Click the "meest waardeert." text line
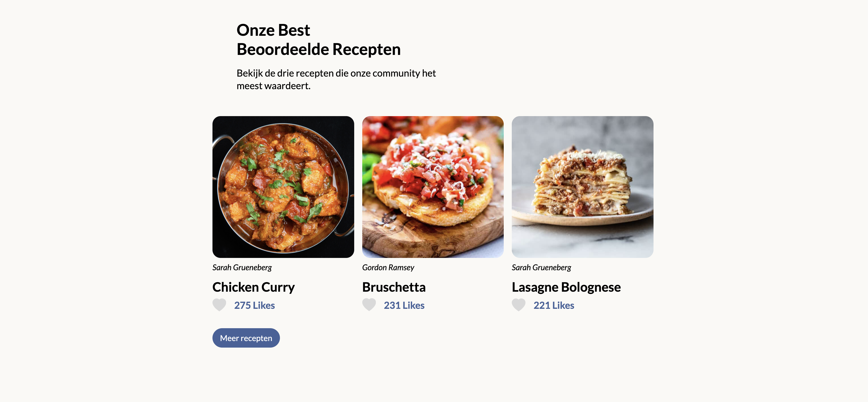This screenshot has height=402, width=868. pyautogui.click(x=273, y=86)
